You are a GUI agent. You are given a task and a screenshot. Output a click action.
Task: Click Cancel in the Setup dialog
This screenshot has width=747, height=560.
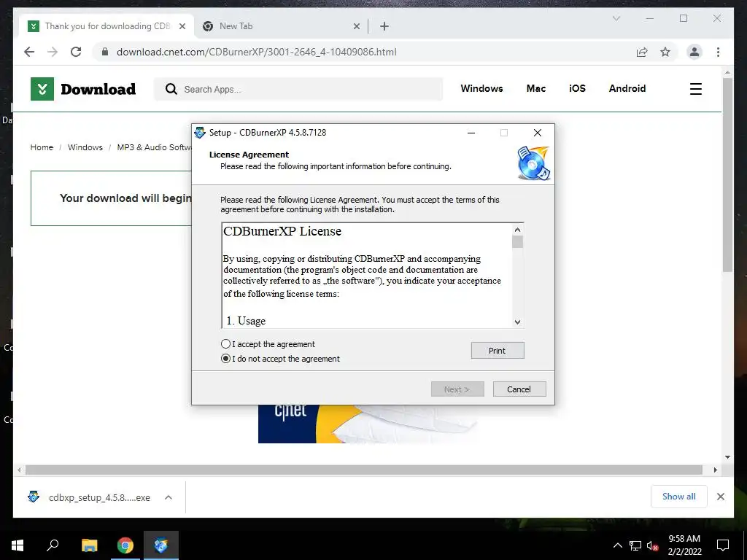pos(519,389)
